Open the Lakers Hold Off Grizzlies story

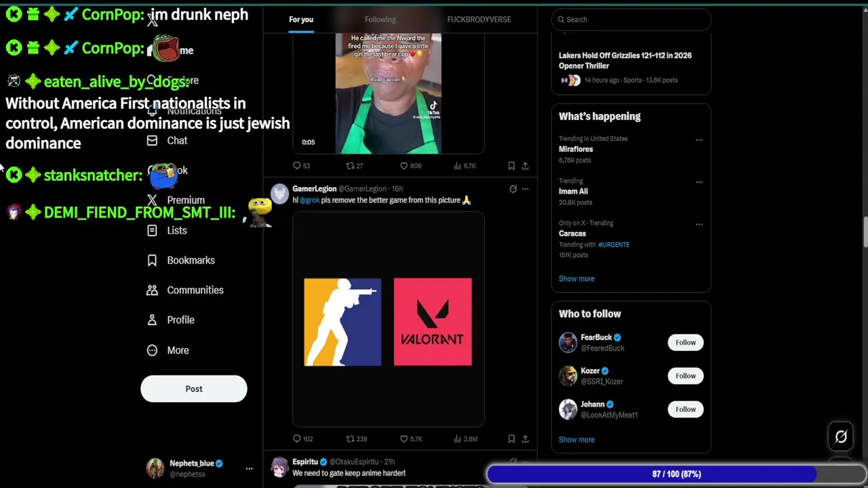[625, 60]
